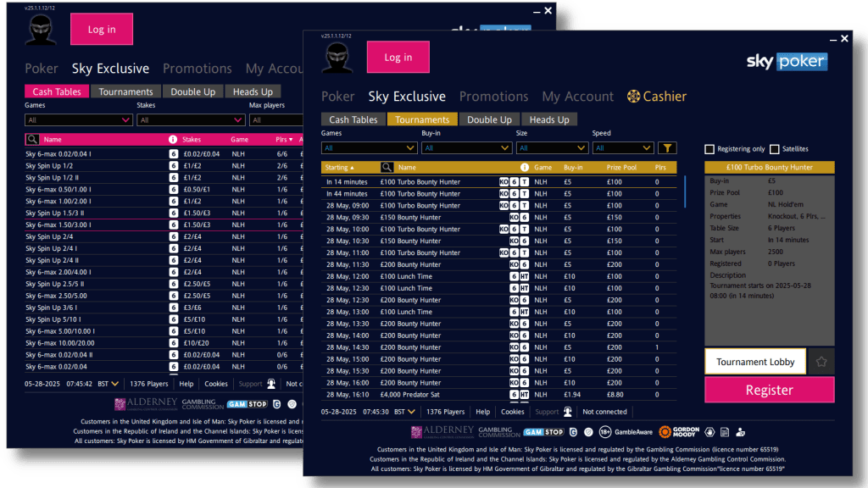Switch to Cash Tables tab in front window
Viewport: 868px width, 488px height.
click(353, 119)
